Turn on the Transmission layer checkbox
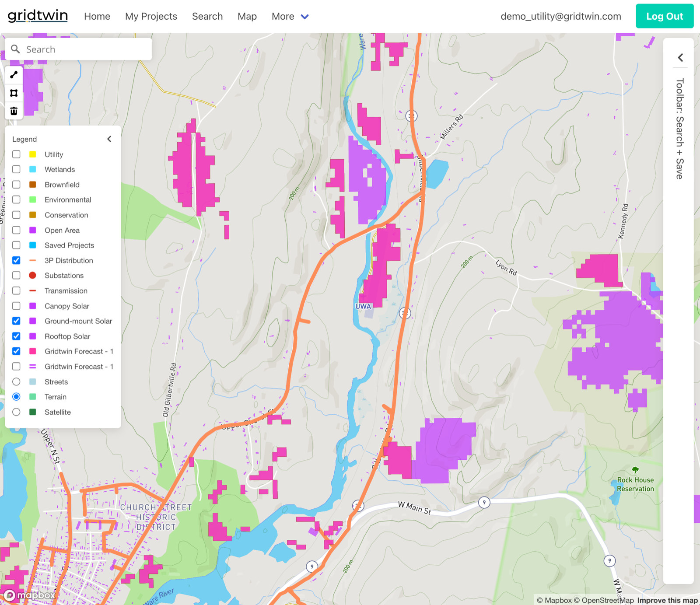 click(x=16, y=290)
